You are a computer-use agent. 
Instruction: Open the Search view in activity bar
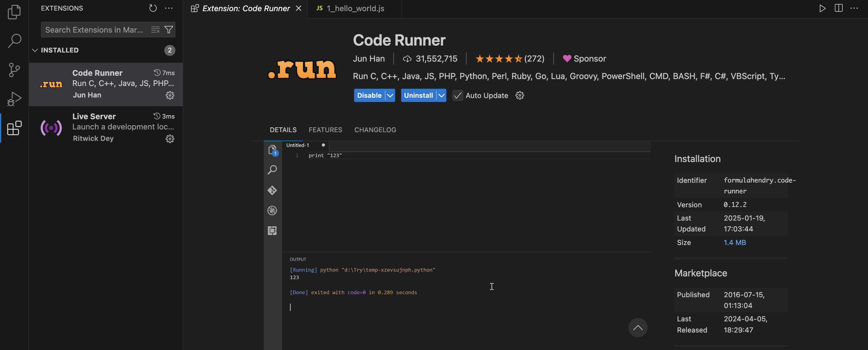click(x=14, y=41)
